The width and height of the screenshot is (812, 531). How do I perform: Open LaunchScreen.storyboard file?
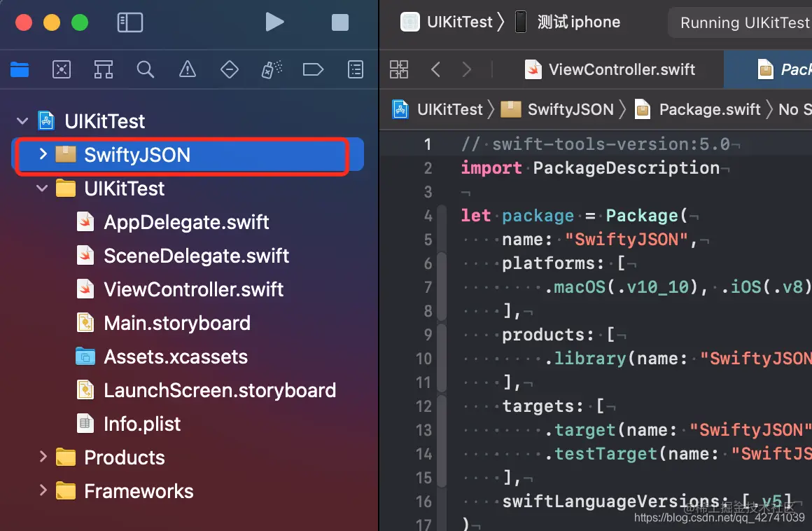(206, 390)
